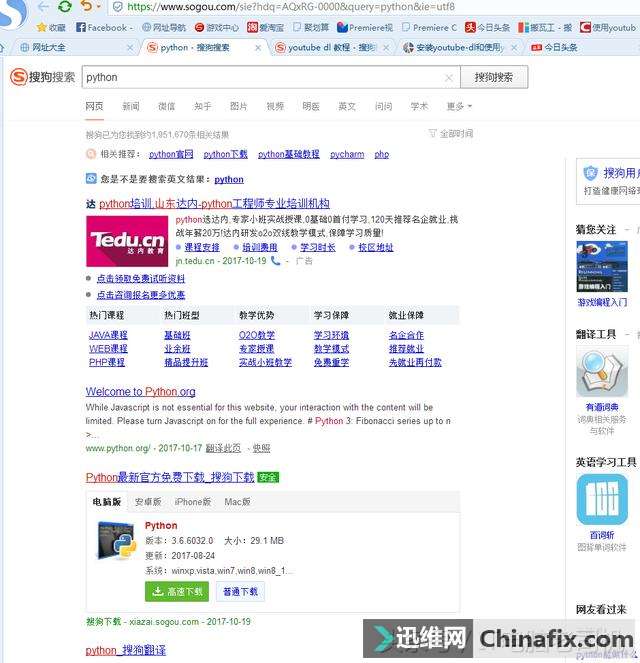Click the Python software box icon

coord(116,541)
